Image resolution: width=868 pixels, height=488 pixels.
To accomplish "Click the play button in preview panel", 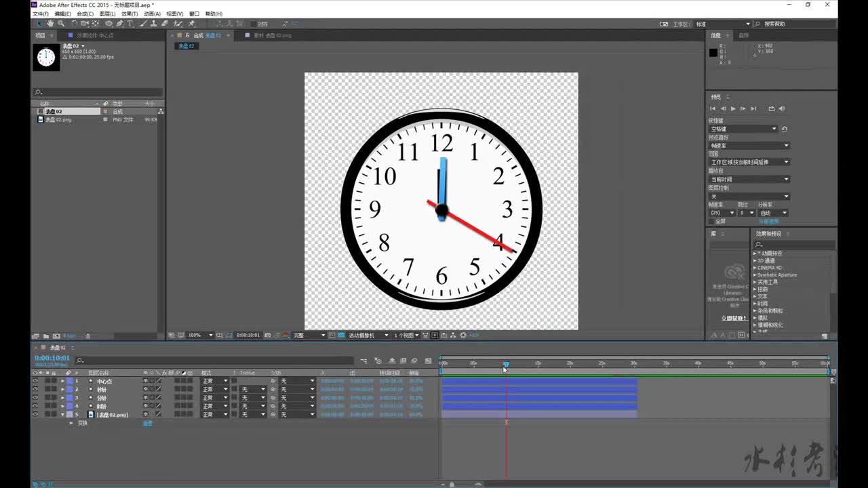I will point(733,108).
